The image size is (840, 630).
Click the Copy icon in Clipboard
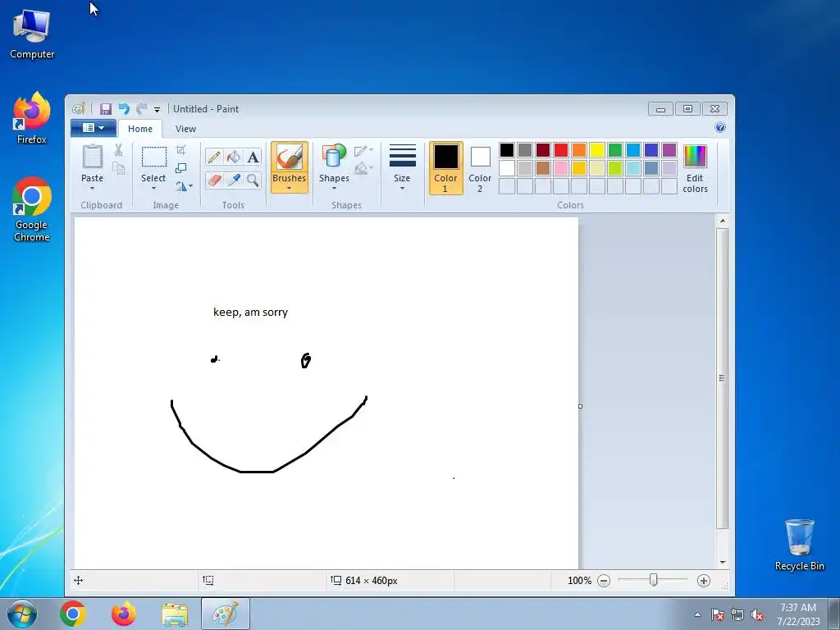click(118, 169)
